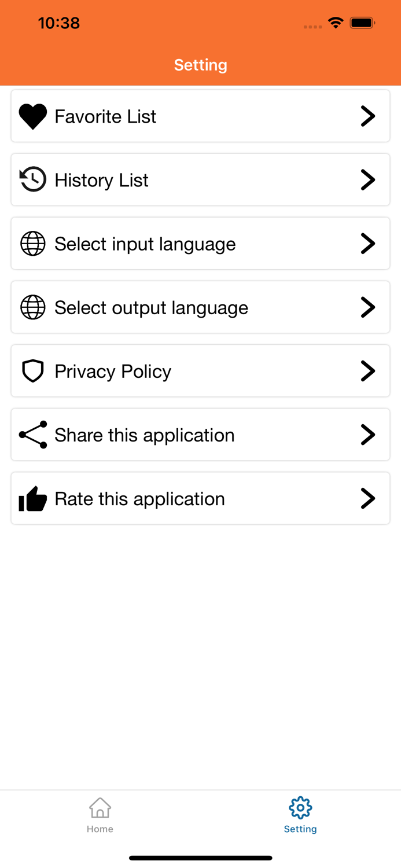Screen dimensions: 401x868
Task: Open Select output language
Action: (200, 307)
